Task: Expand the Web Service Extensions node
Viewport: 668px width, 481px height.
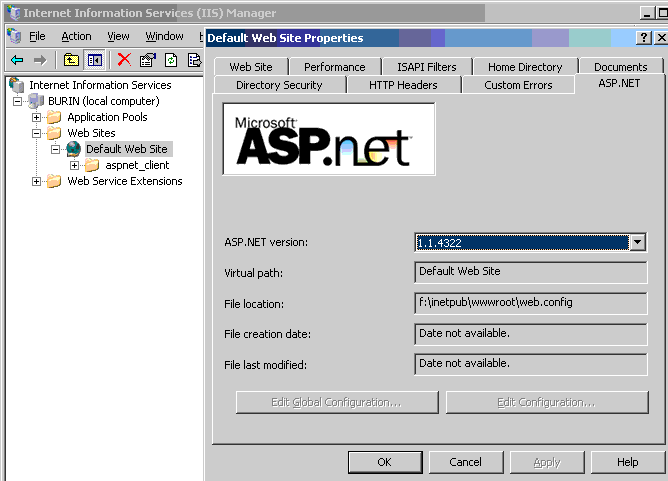Action: 37,181
